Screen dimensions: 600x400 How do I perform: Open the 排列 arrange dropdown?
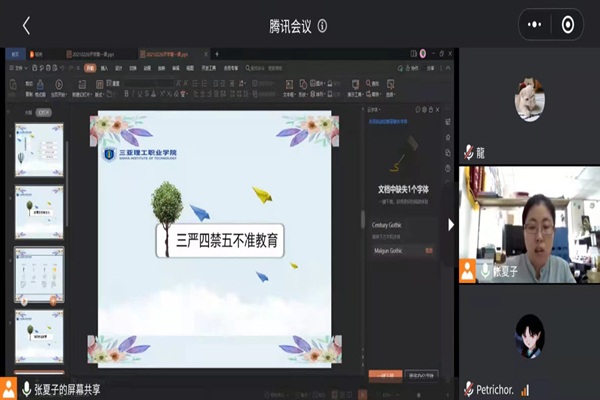pos(317,94)
